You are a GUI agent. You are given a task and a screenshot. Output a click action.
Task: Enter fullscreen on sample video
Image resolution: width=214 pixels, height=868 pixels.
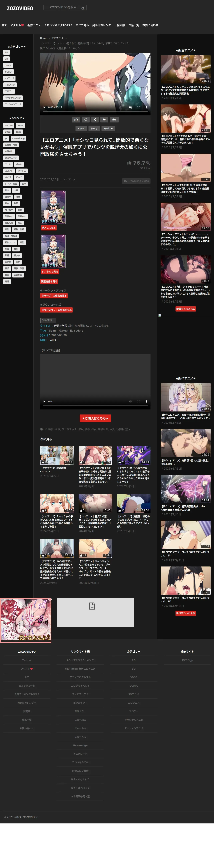click(138, 402)
